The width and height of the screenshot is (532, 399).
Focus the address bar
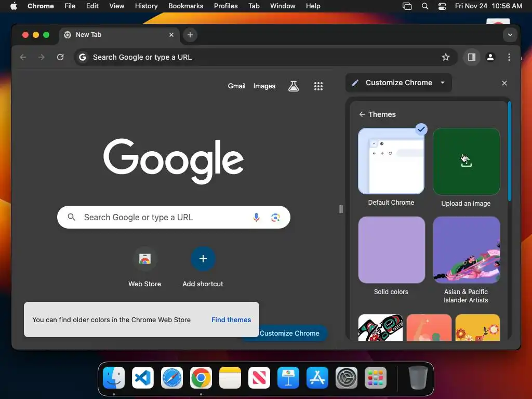click(x=264, y=57)
